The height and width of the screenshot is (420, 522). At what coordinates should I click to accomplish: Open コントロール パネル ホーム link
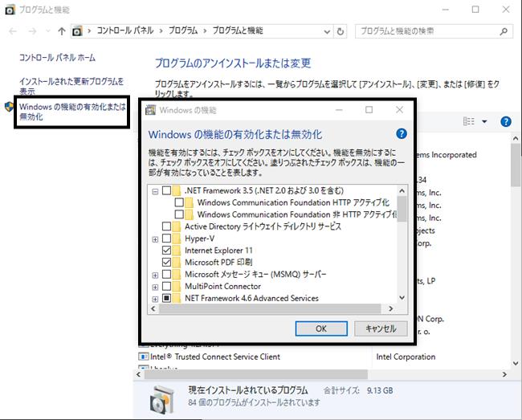57,58
